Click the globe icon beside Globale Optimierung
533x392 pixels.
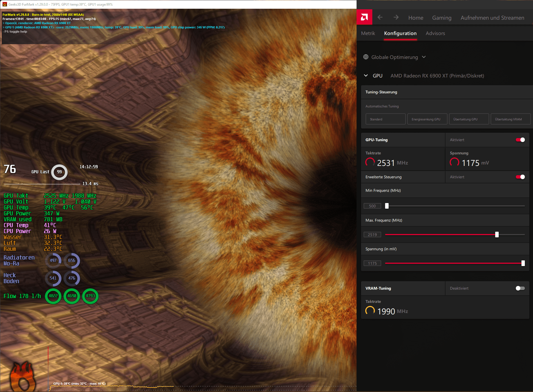(366, 57)
